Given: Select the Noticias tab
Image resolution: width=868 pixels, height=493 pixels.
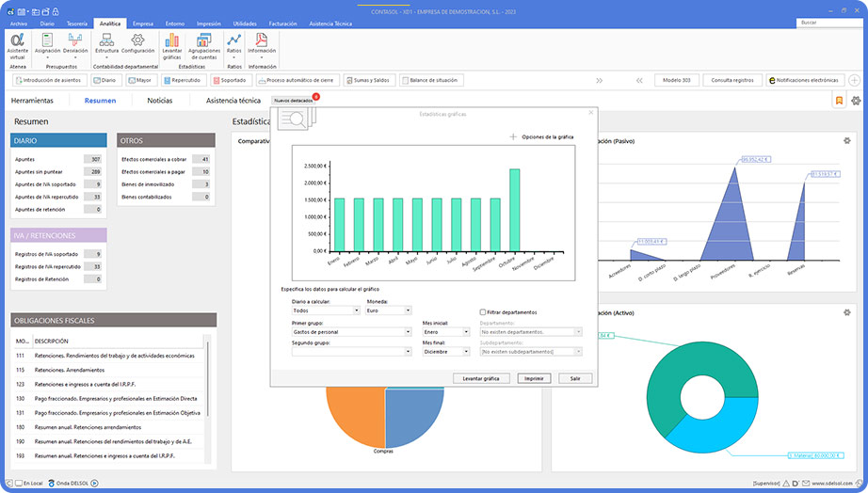Looking at the screenshot, I should pos(159,101).
